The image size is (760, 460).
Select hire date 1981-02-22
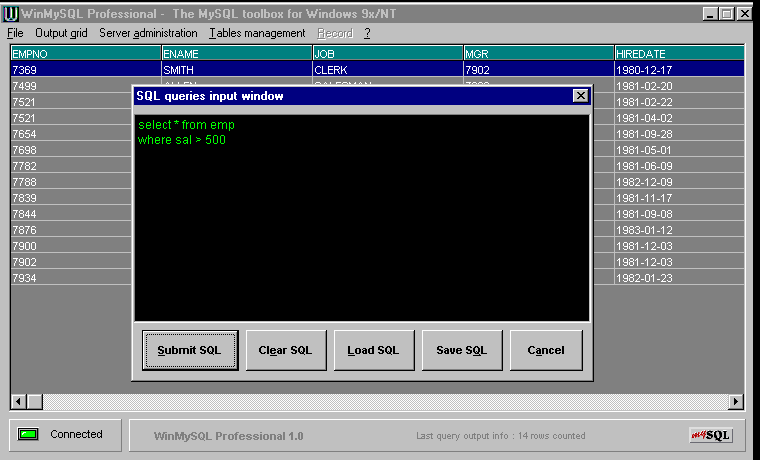680,102
